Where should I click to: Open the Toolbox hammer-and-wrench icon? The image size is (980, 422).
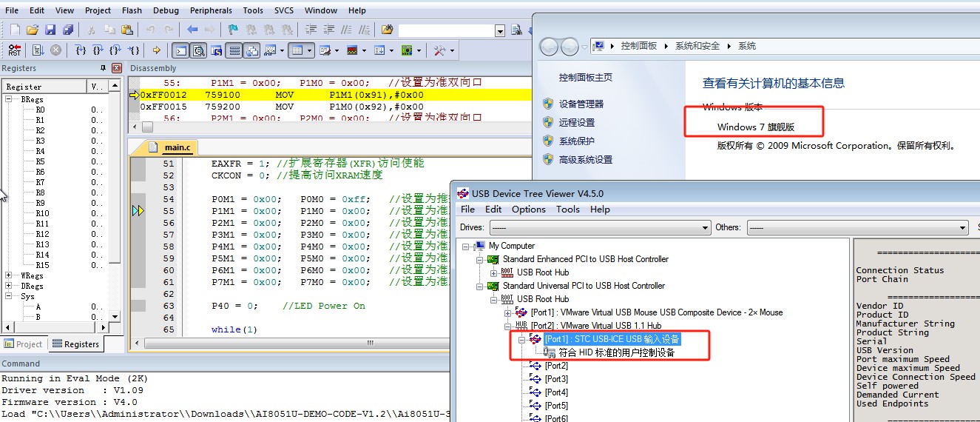(440, 50)
